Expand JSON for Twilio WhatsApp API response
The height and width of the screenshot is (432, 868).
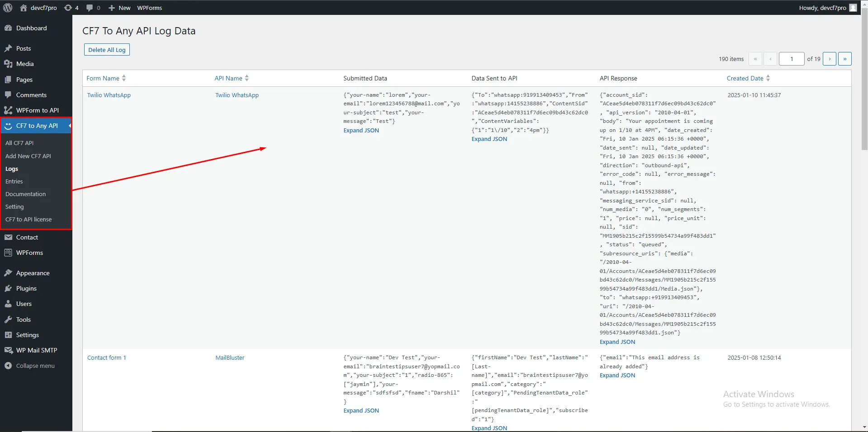click(617, 342)
